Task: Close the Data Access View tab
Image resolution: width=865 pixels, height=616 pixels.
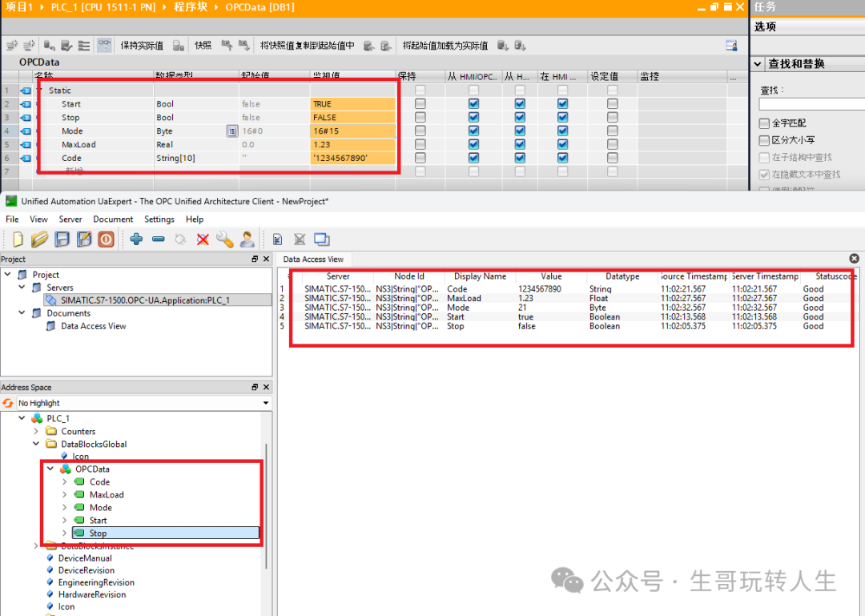Action: click(854, 258)
